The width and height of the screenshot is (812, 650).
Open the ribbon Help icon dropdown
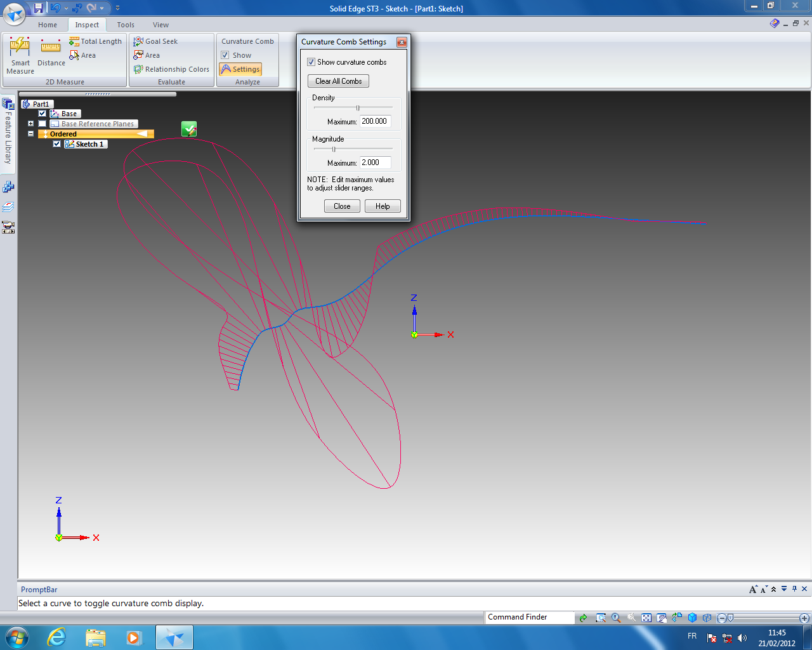(x=775, y=23)
